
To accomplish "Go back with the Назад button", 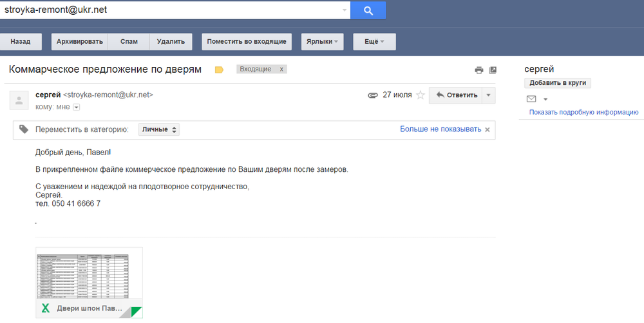I will [x=21, y=41].
